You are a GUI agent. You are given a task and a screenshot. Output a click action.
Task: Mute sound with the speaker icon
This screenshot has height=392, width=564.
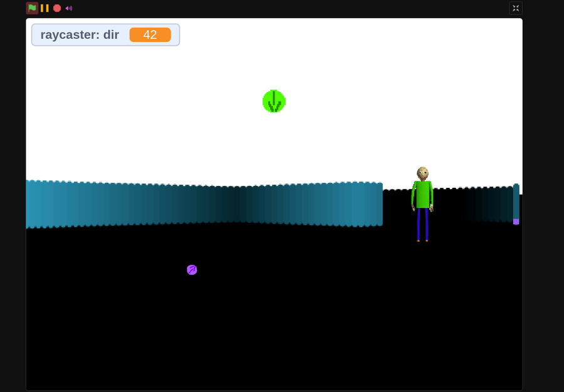(69, 8)
